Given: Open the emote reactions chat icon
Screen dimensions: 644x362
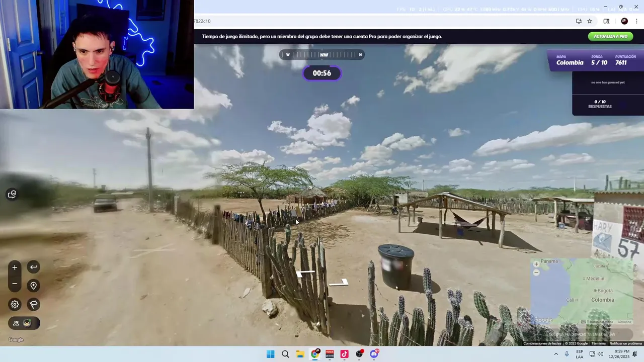Looking at the screenshot, I should click(x=12, y=194).
